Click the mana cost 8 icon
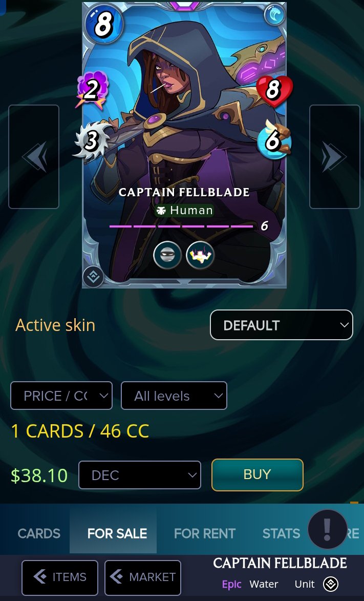This screenshot has width=364, height=601. click(103, 24)
